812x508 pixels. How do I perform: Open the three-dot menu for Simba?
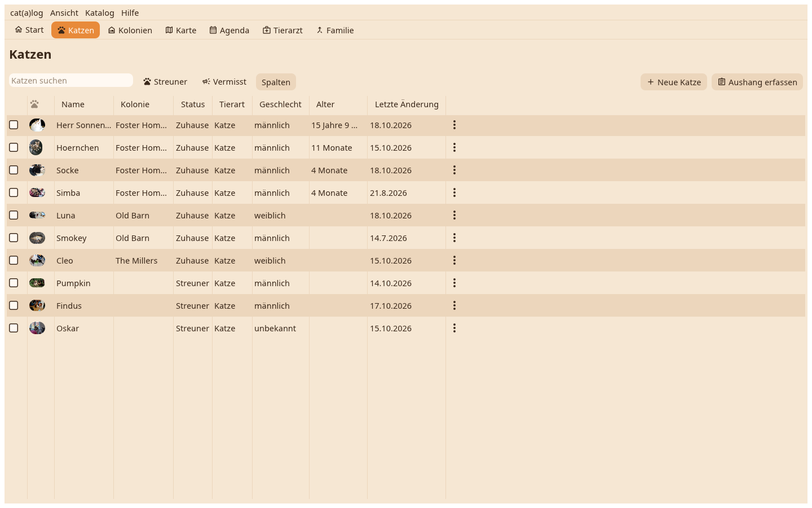point(454,192)
